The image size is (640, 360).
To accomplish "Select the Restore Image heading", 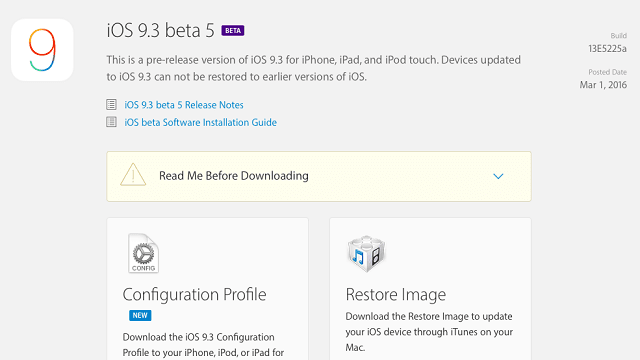I will tap(396, 295).
